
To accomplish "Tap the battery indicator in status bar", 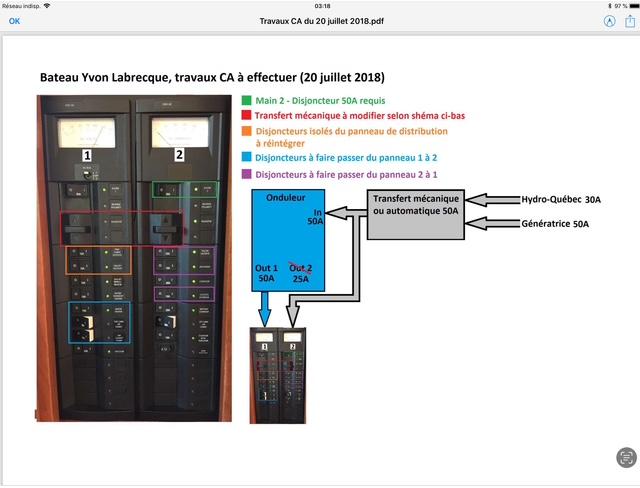I will (x=633, y=6).
